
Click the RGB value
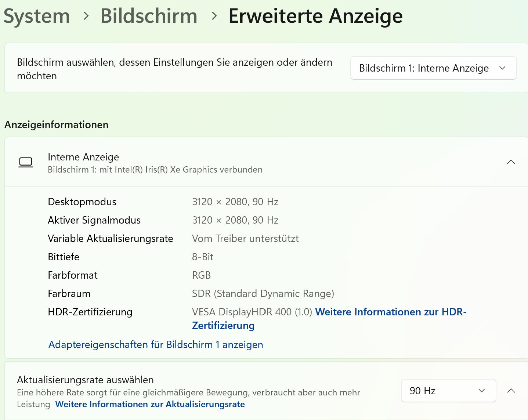pos(202,275)
